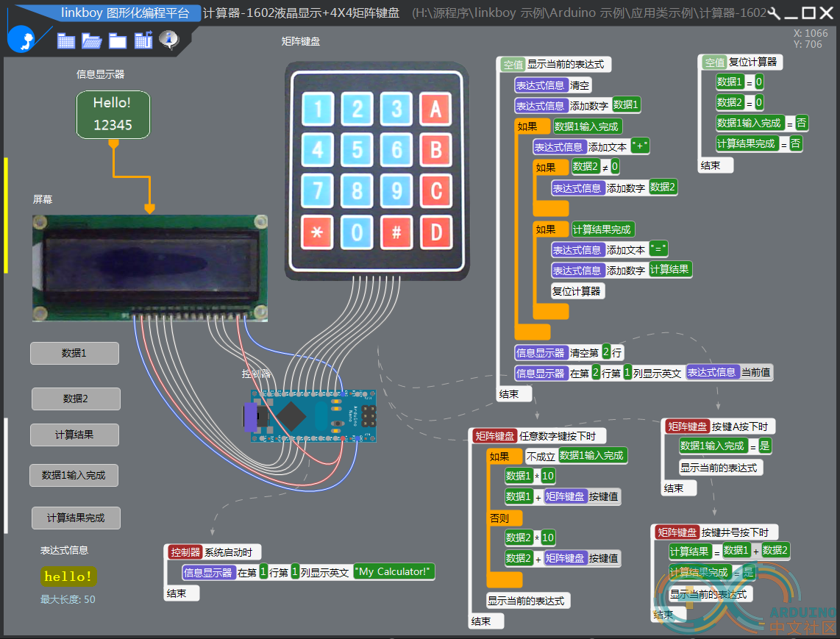Click the 数据1 variable button
The image size is (840, 639).
74,354
